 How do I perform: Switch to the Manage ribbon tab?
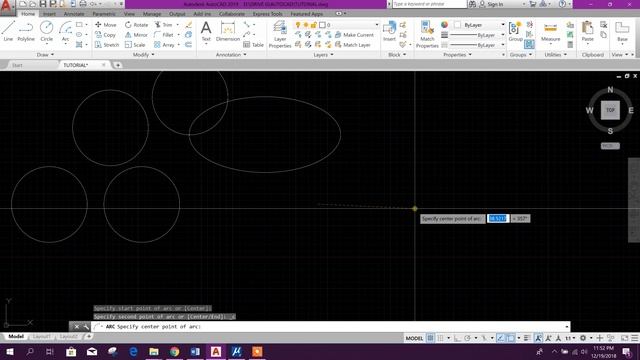point(152,14)
